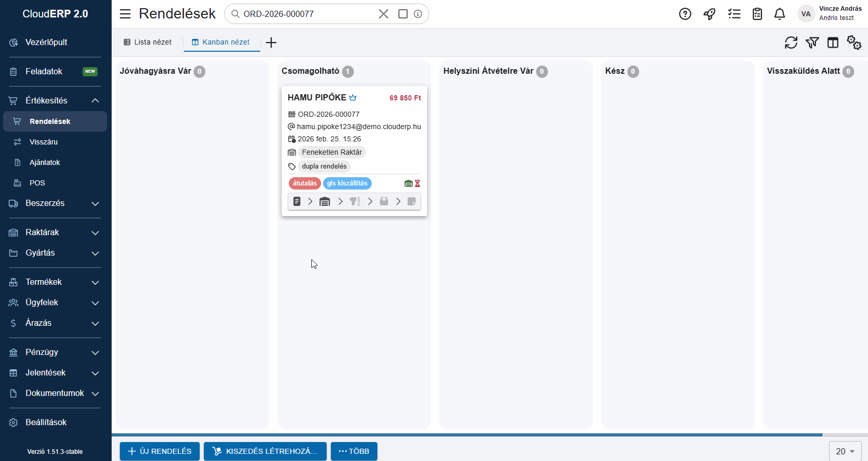
Task: Toggle the checkbox in the search bar
Action: point(403,14)
